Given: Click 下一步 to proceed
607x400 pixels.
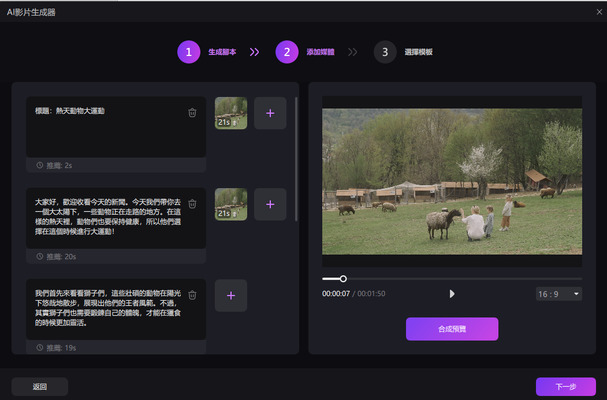Looking at the screenshot, I should [566, 386].
